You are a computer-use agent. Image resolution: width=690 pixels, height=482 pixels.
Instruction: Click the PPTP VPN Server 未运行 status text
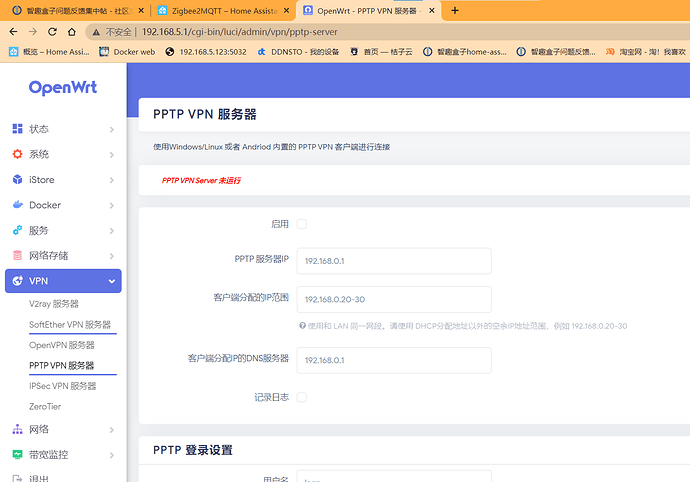pos(201,180)
